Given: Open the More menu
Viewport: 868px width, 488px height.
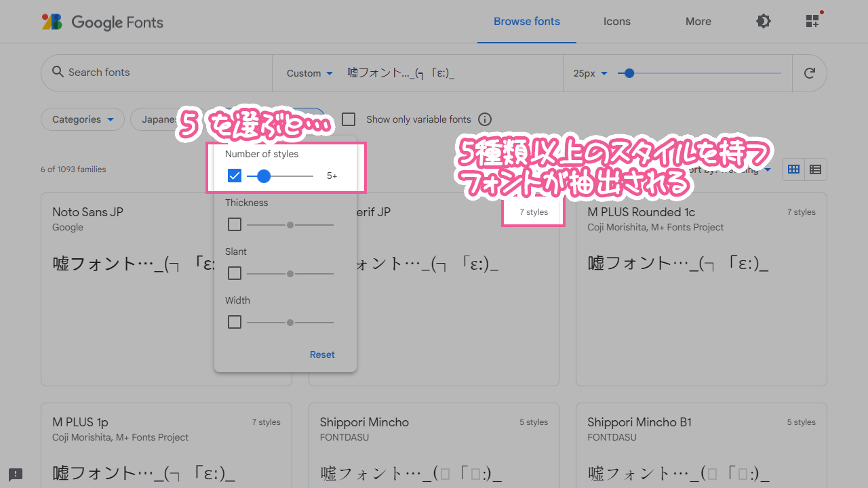Looking at the screenshot, I should [698, 22].
